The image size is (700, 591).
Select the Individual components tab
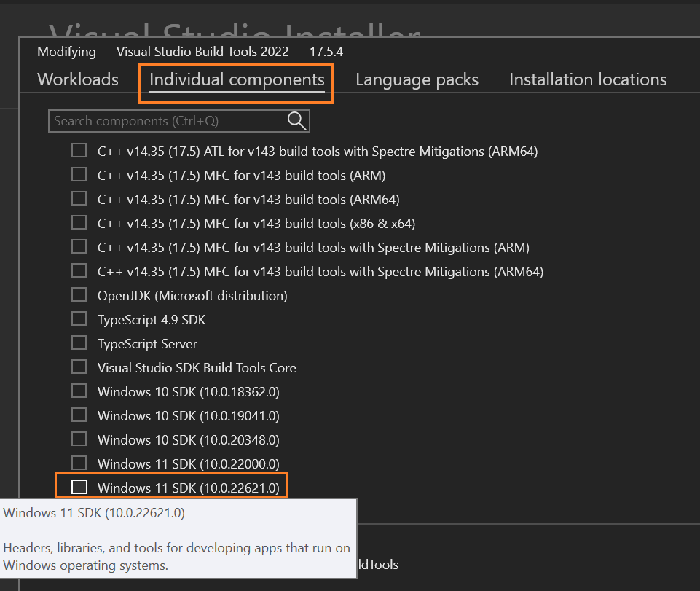[x=235, y=79]
